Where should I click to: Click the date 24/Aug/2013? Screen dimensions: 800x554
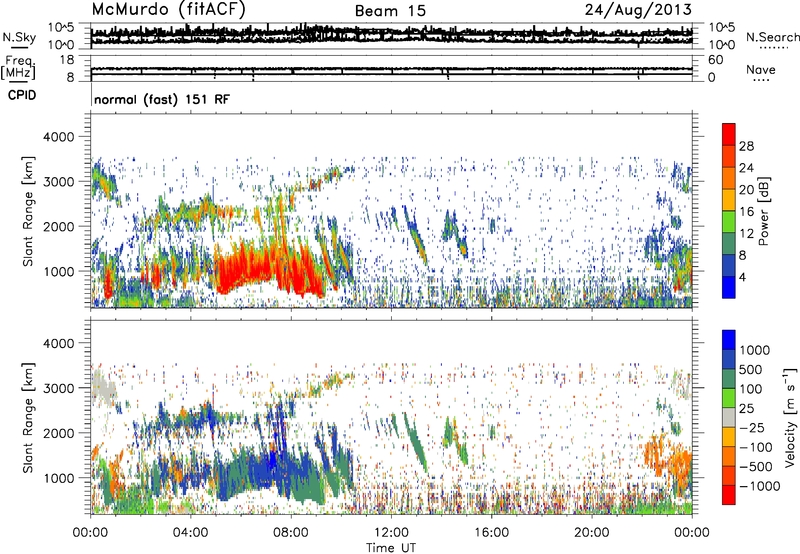tap(638, 10)
